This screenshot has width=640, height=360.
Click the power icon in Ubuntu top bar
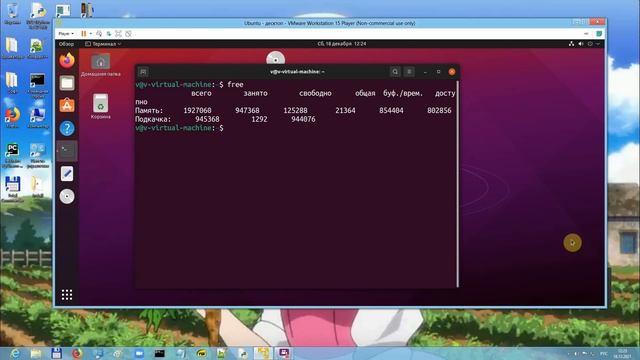[590, 44]
